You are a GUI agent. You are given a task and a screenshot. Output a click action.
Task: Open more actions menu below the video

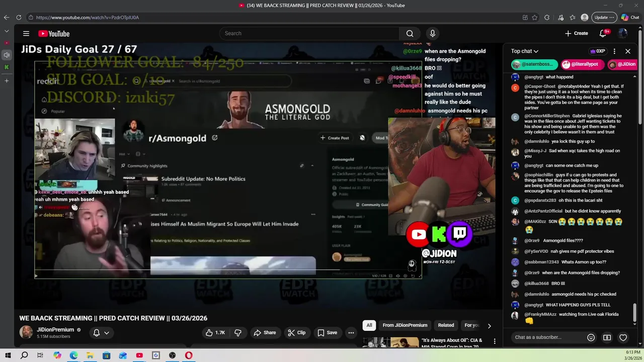[351, 333]
